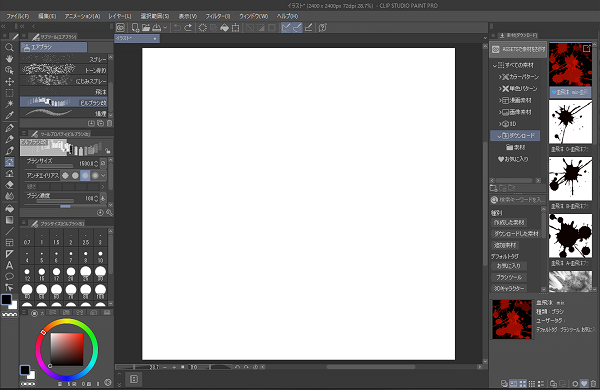The width and height of the screenshot is (600, 390).
Task: Click the Scale/Rotate transform icon
Action: 235,28
